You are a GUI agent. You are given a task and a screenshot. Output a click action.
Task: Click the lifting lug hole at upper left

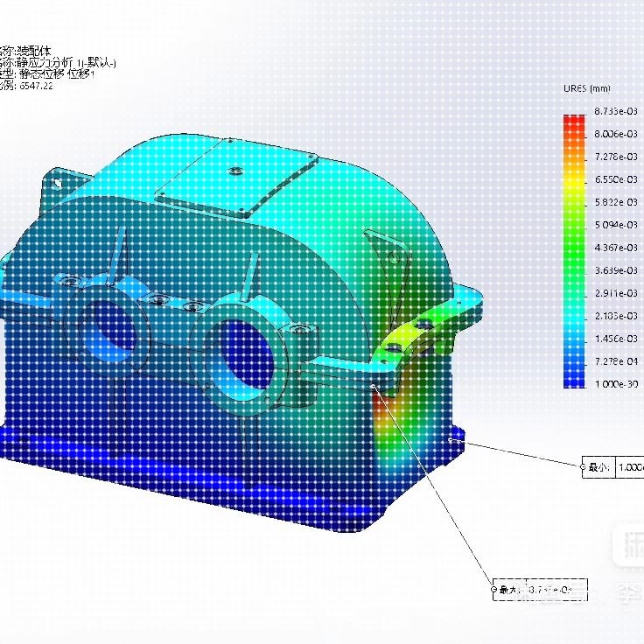tap(57, 184)
